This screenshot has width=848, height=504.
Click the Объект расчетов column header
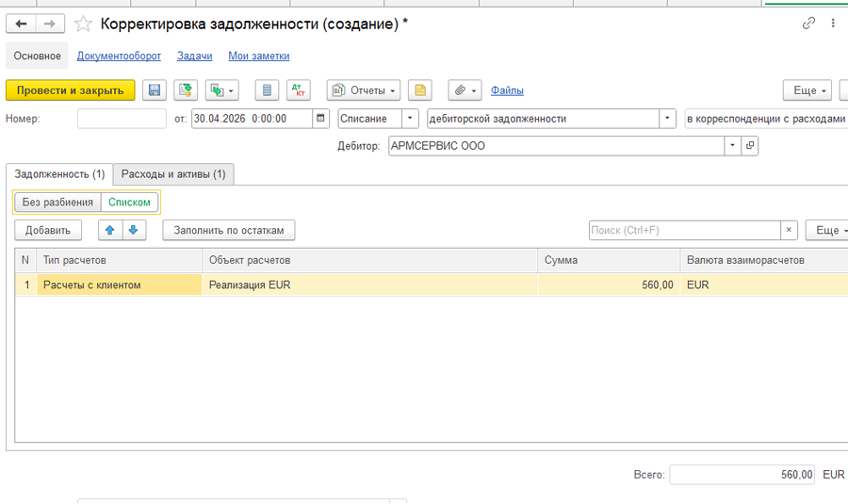369,260
